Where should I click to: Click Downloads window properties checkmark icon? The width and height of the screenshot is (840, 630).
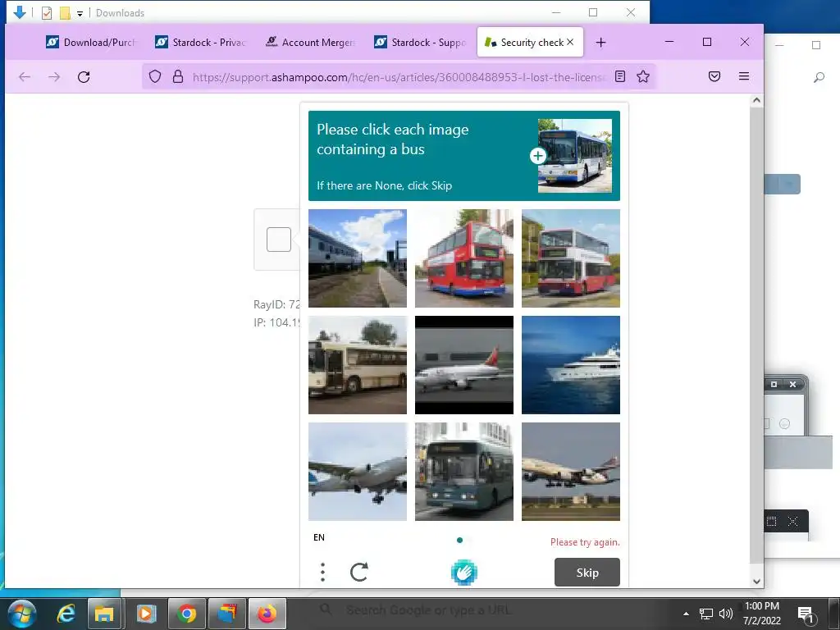(x=47, y=13)
